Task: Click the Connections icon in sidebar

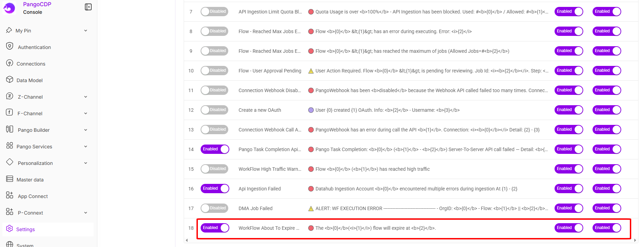Action: (10, 63)
